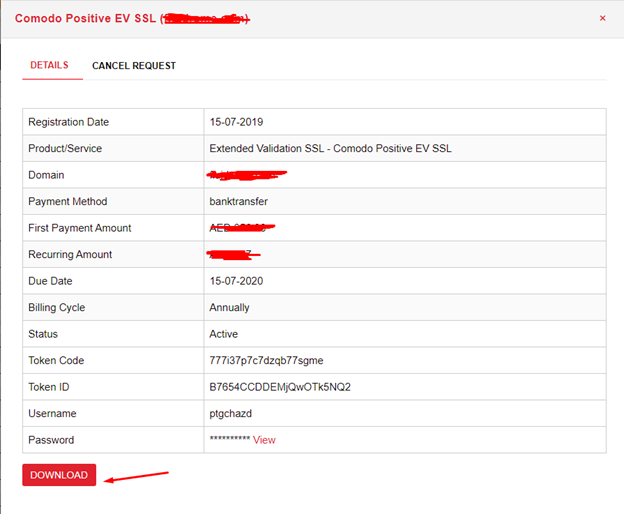Click the due date 15-07-2020
This screenshot has width=624, height=514.
pos(236,281)
